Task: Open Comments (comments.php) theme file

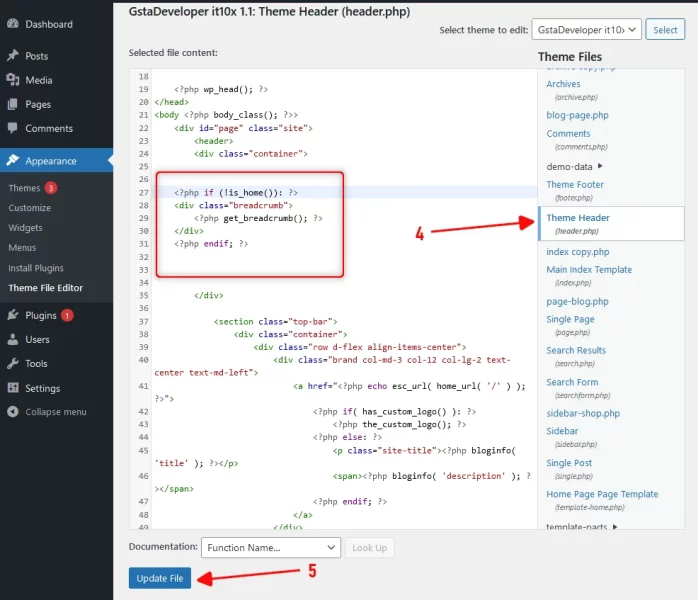Action: (568, 133)
